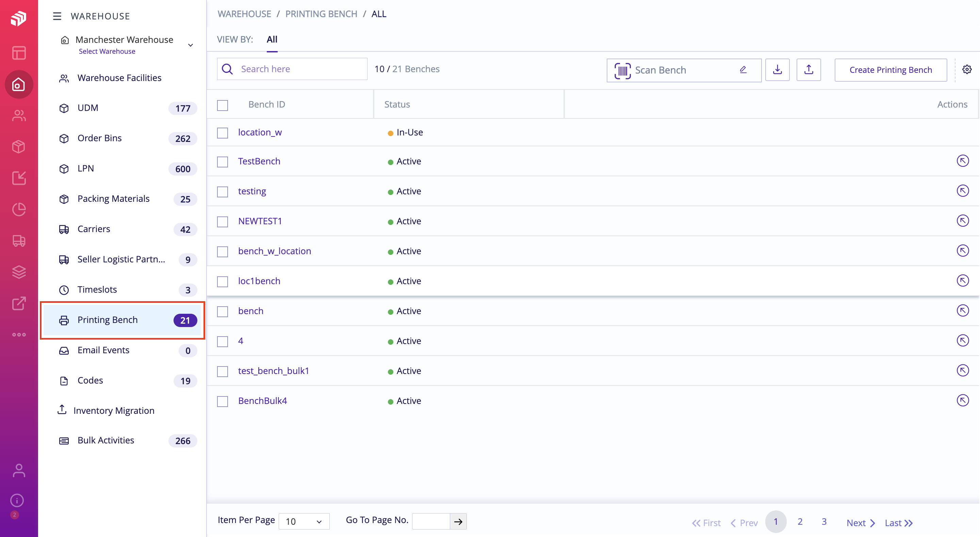Go to the Next page
Viewport: 980px width, 537px height.
point(861,523)
